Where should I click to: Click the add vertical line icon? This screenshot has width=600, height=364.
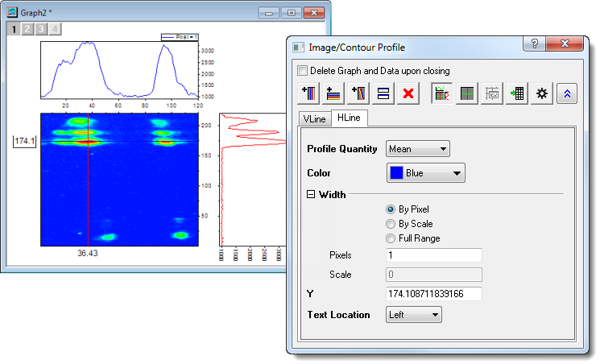point(309,93)
